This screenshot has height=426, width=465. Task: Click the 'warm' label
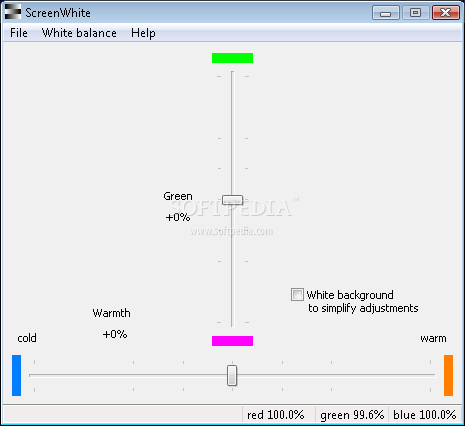point(433,338)
